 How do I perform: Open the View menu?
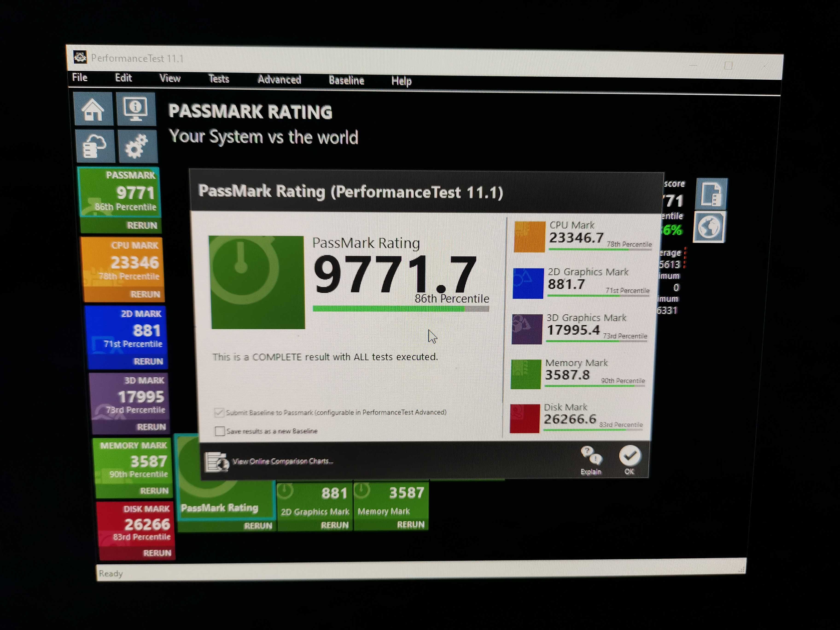170,78
